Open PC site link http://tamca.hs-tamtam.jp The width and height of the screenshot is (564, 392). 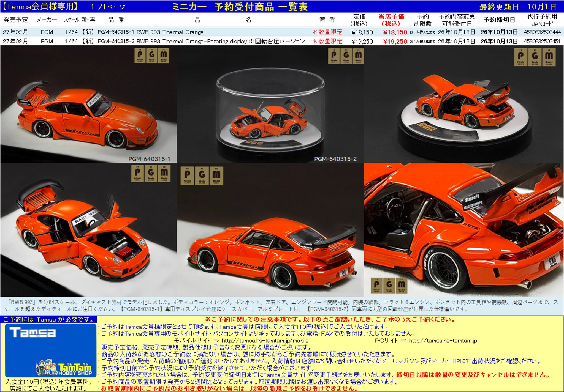(x=443, y=341)
